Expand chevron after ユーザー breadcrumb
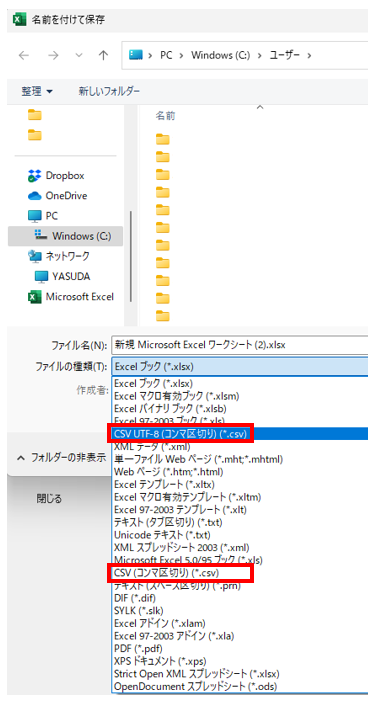368x706 pixels. point(309,55)
